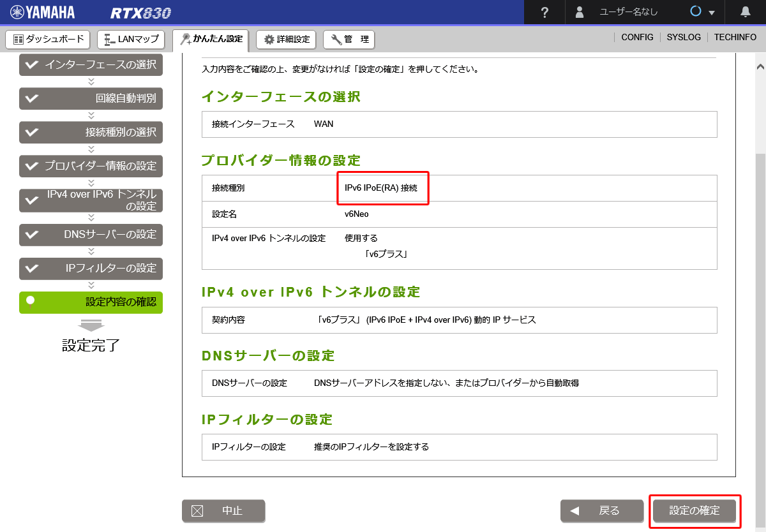Open the ダッシュボード tab
766x532 pixels.
point(49,40)
